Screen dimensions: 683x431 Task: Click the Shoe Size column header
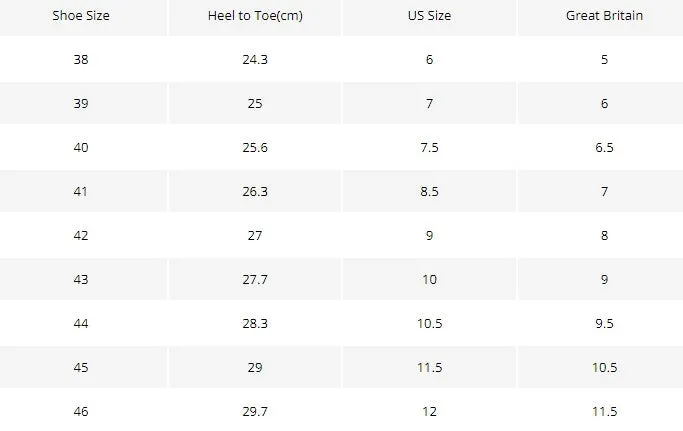81,16
